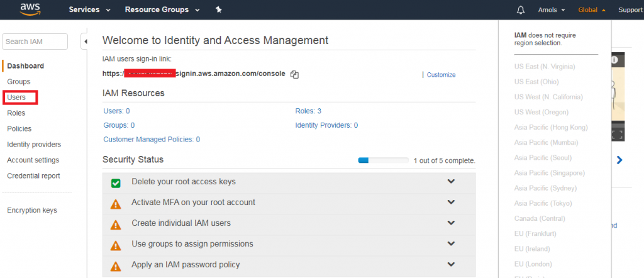Image resolution: width=644 pixels, height=278 pixels.
Task: Select Asia Pacific (Singapore) region
Action: (550, 173)
